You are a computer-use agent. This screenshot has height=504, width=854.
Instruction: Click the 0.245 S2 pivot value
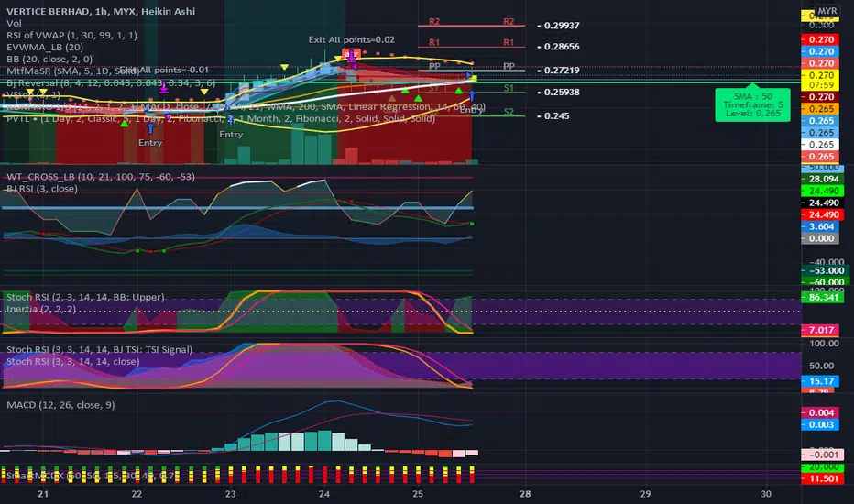pos(556,116)
